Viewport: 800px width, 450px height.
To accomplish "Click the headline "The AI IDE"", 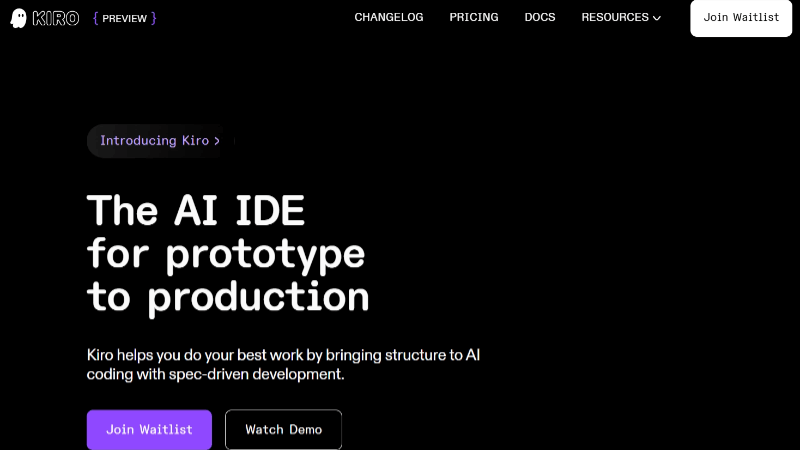I will point(195,210).
